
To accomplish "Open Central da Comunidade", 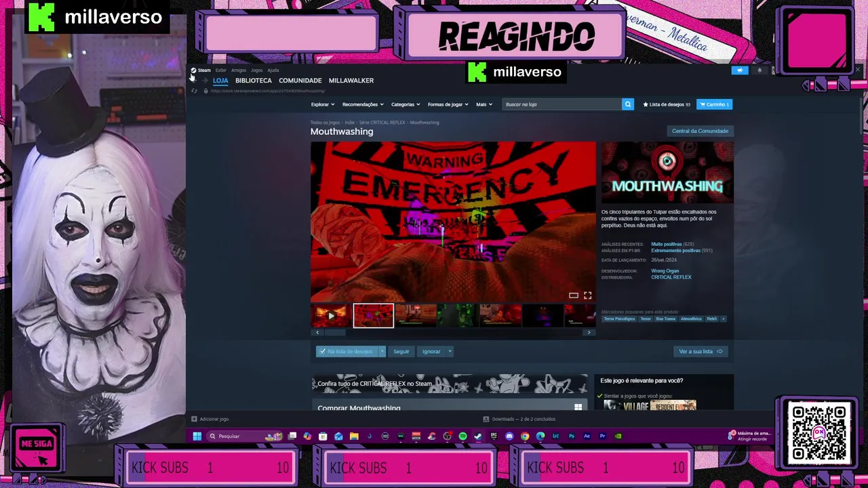I will [x=700, y=131].
